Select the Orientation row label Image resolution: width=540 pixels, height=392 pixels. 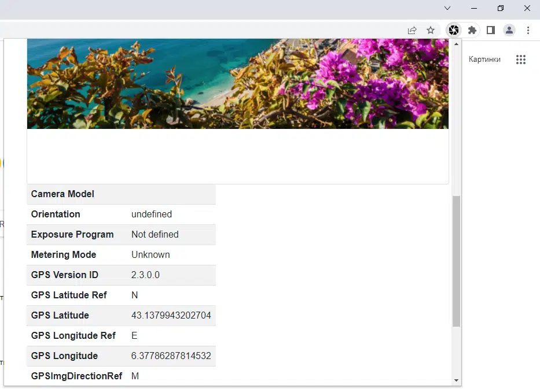(56, 214)
